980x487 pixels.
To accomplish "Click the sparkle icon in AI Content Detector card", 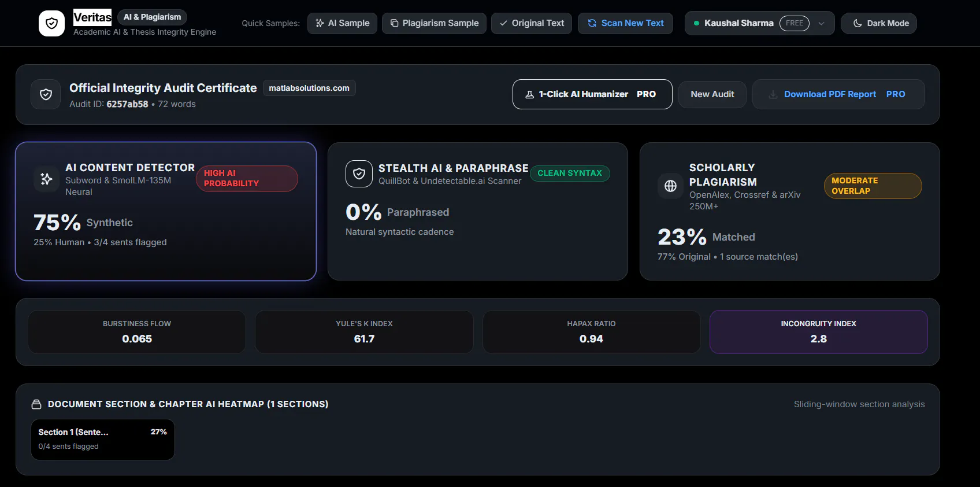I will 46,179.
